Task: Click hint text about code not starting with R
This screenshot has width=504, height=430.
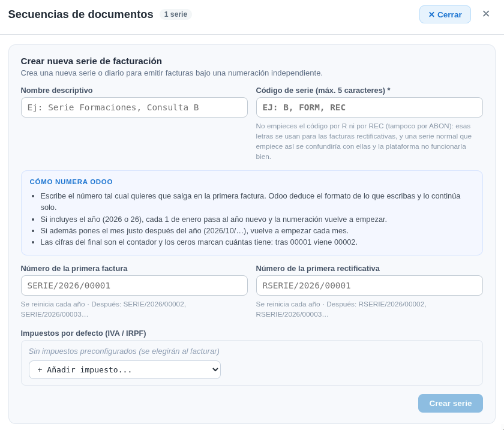Action: click(x=364, y=142)
